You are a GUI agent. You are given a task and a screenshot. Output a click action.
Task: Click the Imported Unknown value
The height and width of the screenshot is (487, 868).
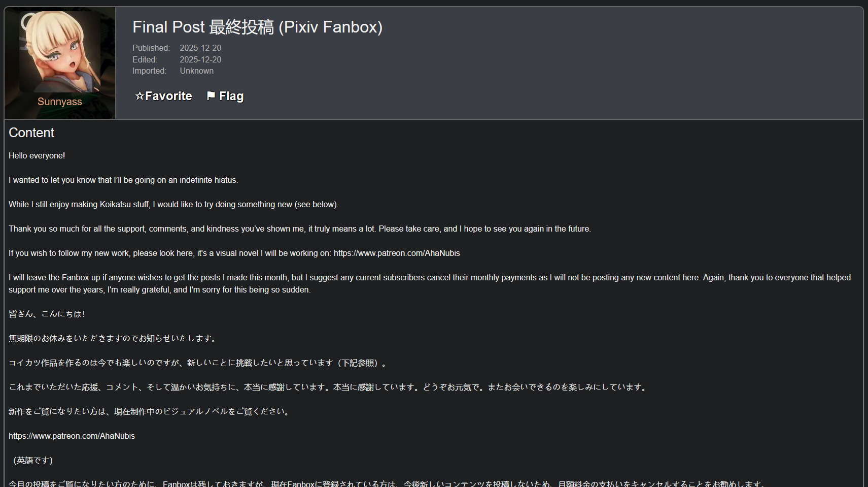196,71
